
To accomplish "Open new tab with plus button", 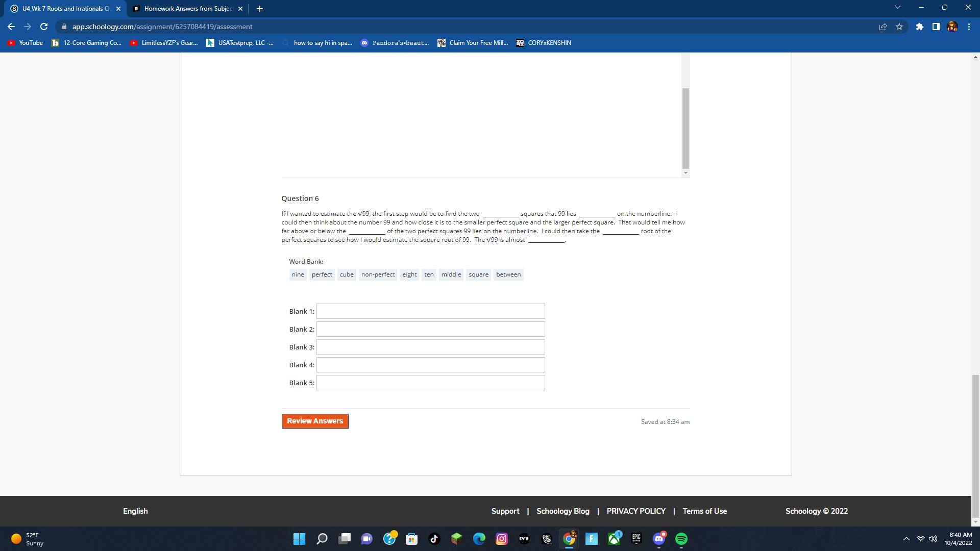I will pyautogui.click(x=259, y=9).
